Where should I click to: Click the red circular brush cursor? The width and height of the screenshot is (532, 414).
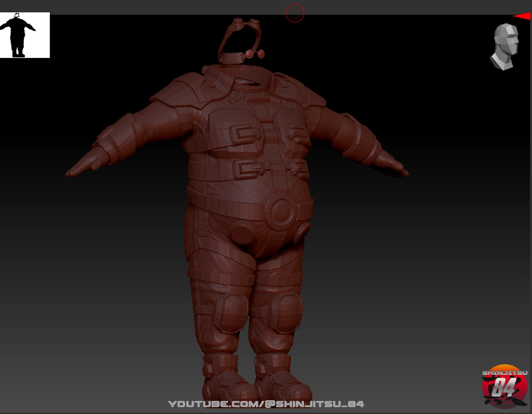295,13
